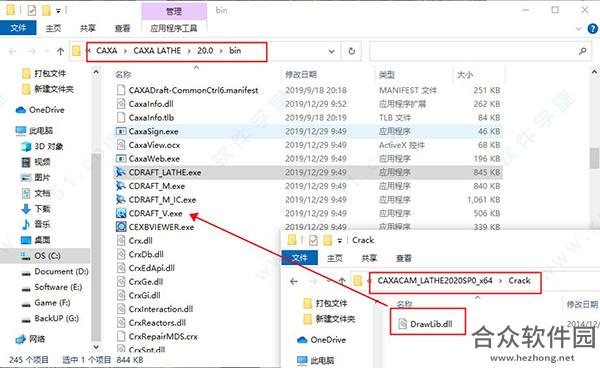Click the search box in the bin window

click(480, 51)
